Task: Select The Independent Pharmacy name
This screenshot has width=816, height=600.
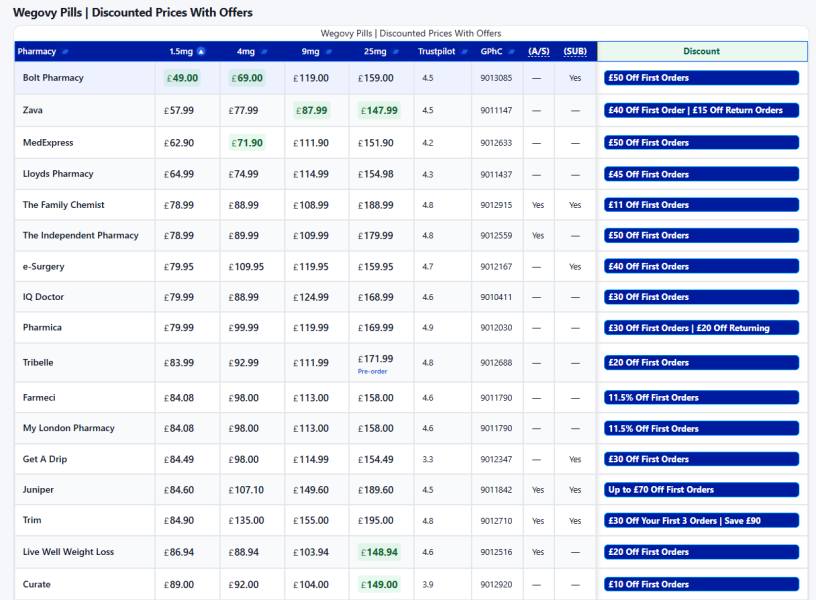Action: click(81, 235)
